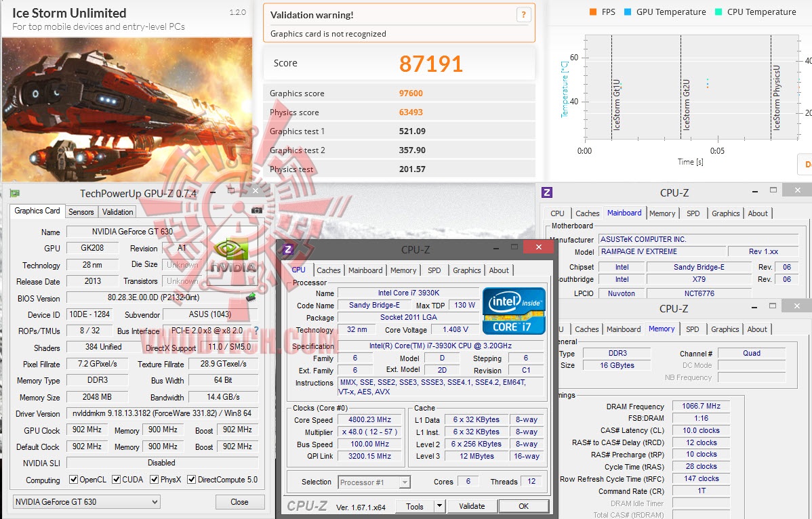Click the Close button in GPU-Z

pyautogui.click(x=240, y=502)
